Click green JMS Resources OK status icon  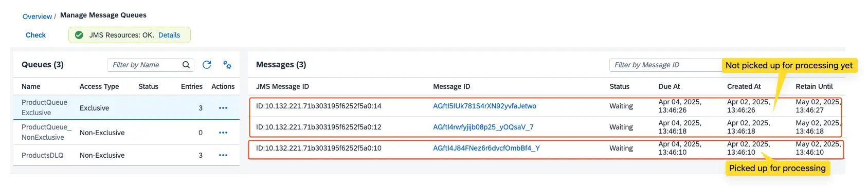(79, 35)
